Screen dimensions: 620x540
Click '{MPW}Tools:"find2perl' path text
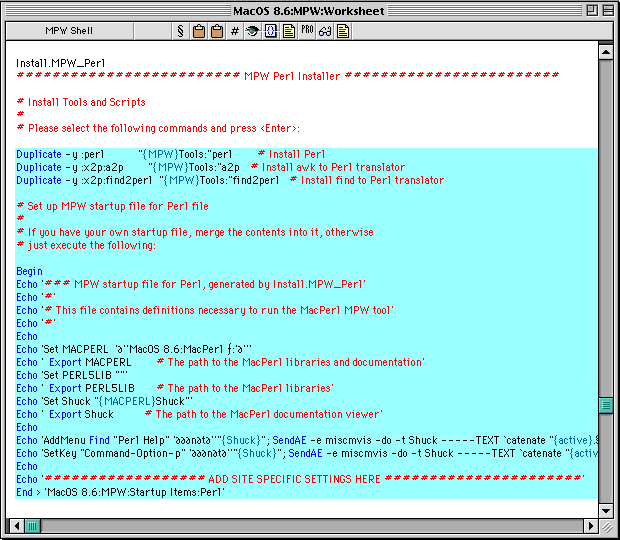(219, 180)
